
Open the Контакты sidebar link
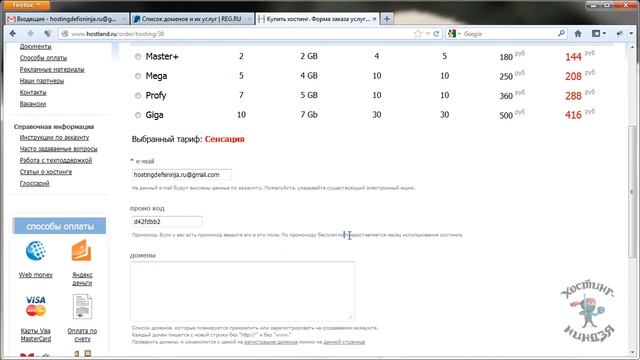[33, 92]
